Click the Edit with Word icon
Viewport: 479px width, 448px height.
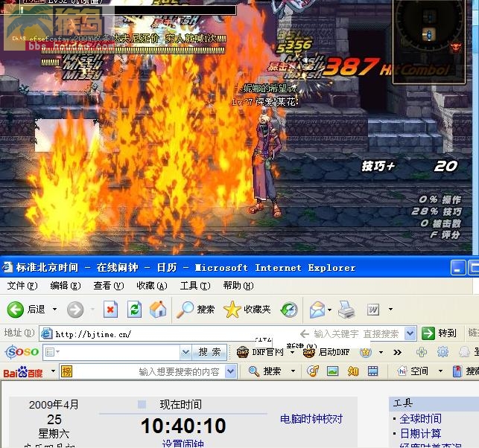point(373,310)
